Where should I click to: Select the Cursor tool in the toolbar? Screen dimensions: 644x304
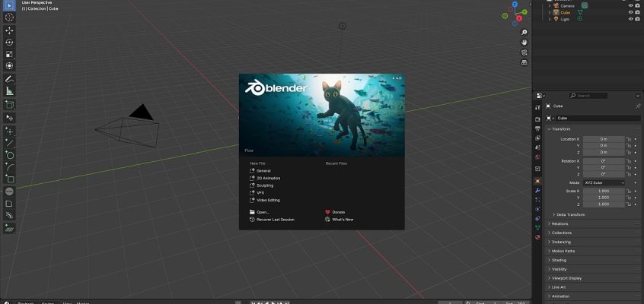(x=9, y=17)
